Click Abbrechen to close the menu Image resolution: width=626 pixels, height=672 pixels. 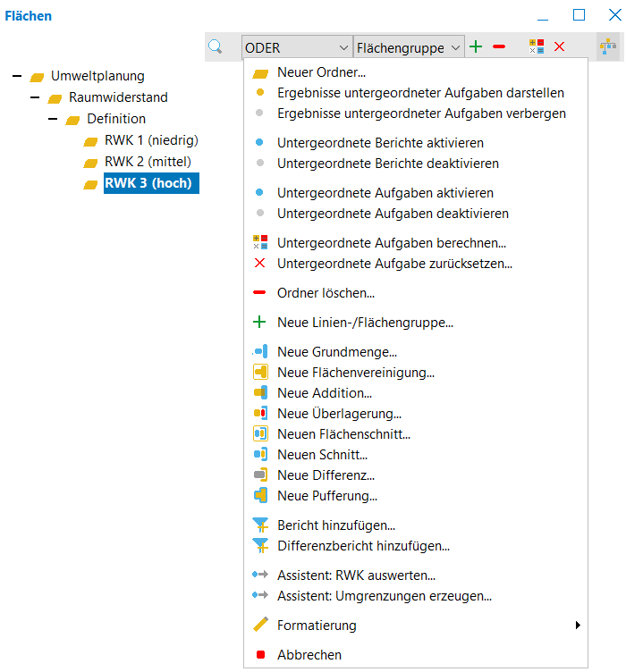pos(309,655)
